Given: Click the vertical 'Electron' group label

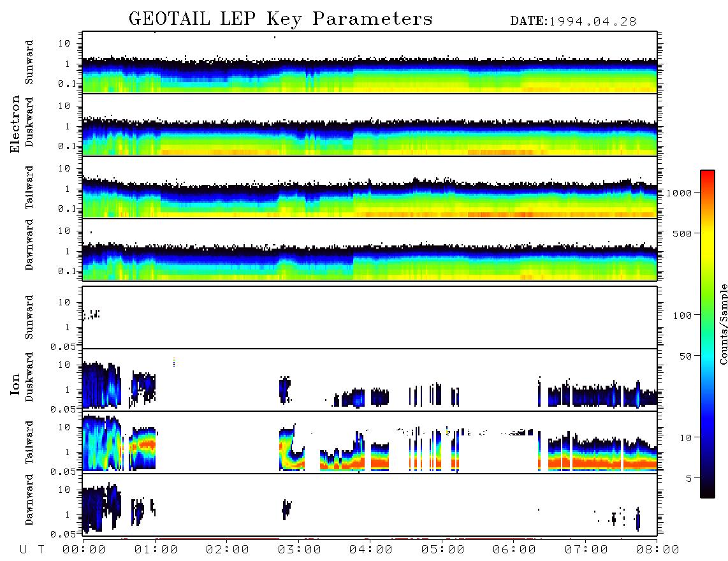Looking at the screenshot, I should pyautogui.click(x=15, y=124).
